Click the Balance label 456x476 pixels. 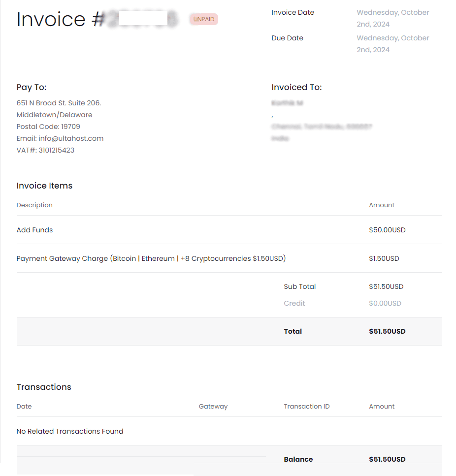tap(298, 459)
